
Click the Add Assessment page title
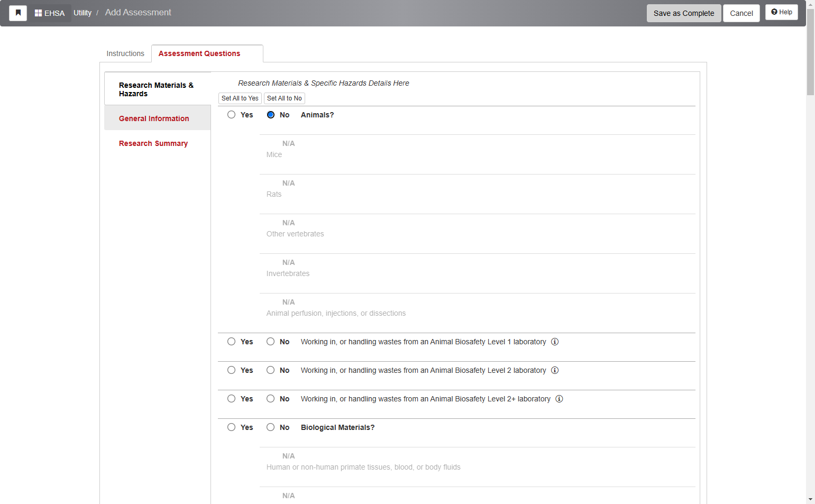[x=138, y=12]
